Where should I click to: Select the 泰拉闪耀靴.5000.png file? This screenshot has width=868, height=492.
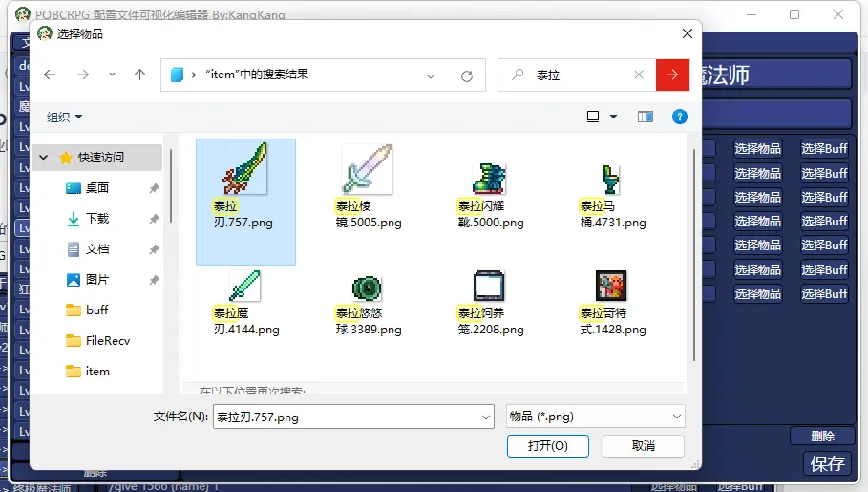click(490, 195)
